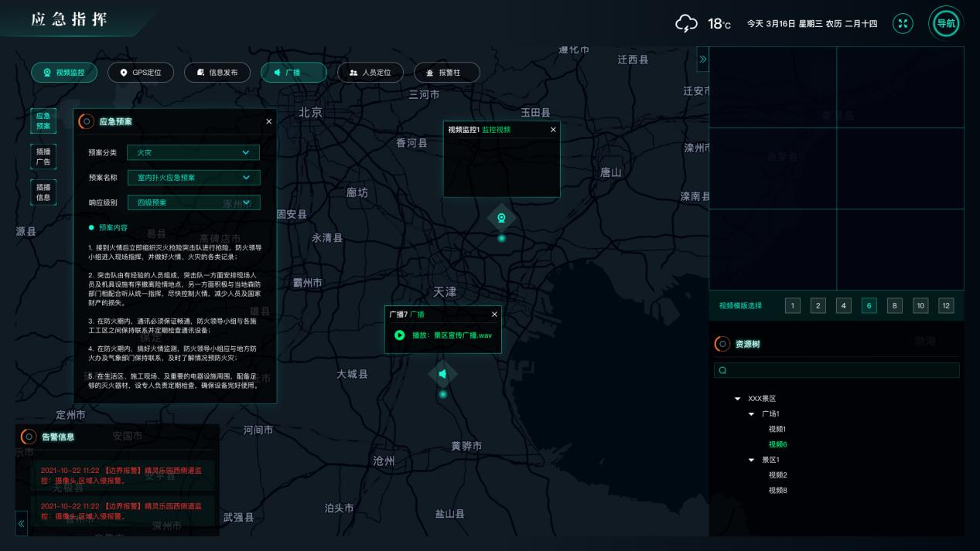The height and width of the screenshot is (551, 980).
Task: Click the 资源树 search field
Action: (x=837, y=370)
